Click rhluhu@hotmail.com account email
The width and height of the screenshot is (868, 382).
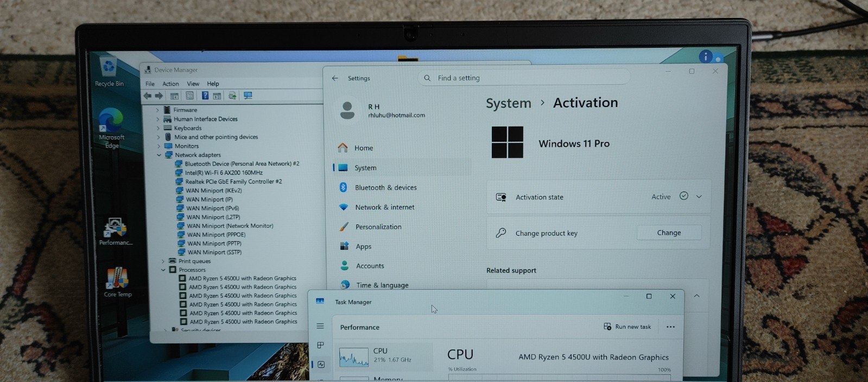coord(397,115)
